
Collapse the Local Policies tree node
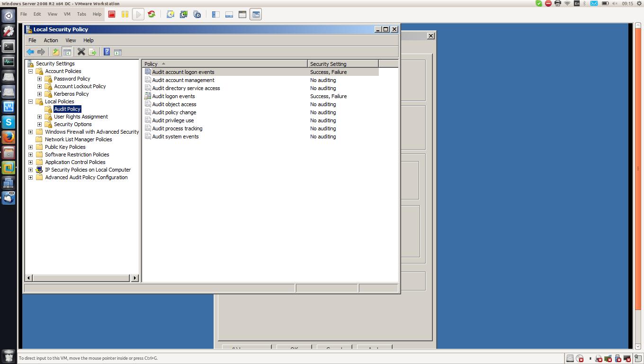click(31, 101)
